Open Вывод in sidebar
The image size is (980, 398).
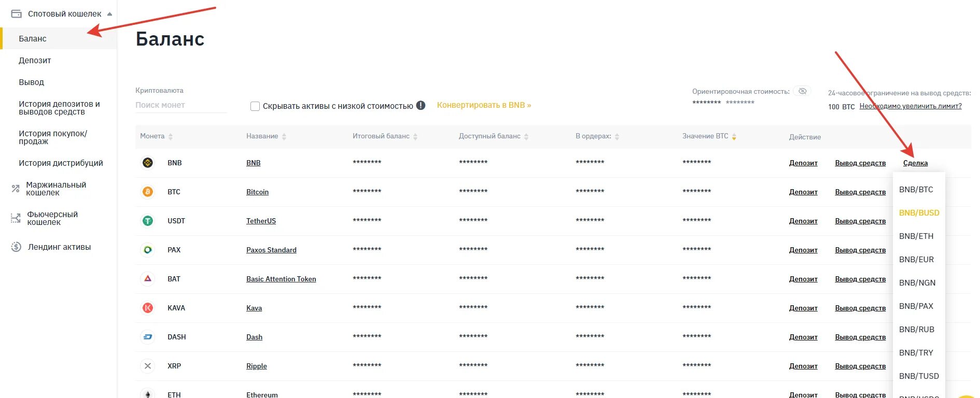[x=32, y=82]
